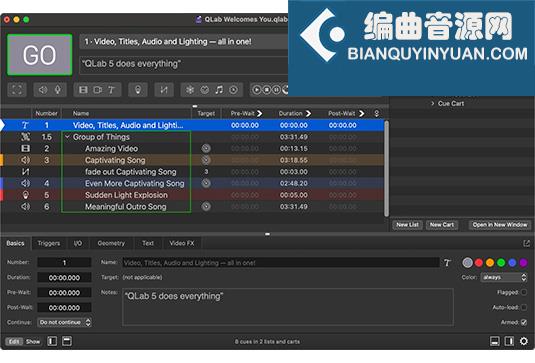The width and height of the screenshot is (535, 363).
Task: Add a Start cue from the toolbar
Action: click(256, 90)
